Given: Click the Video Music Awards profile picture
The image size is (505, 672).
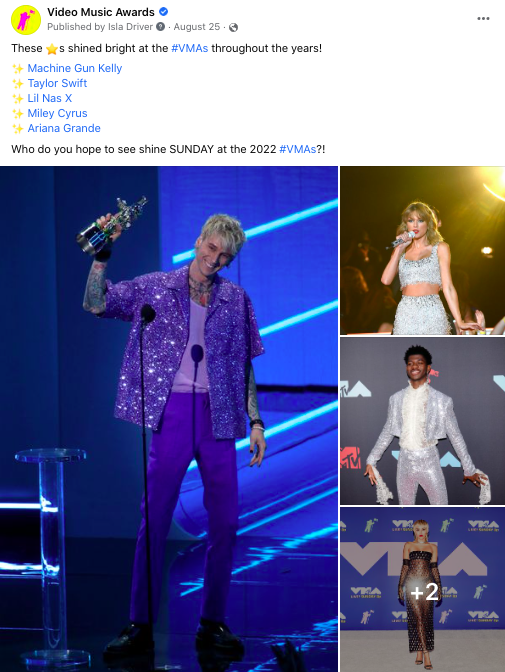Looking at the screenshot, I should click(x=26, y=20).
